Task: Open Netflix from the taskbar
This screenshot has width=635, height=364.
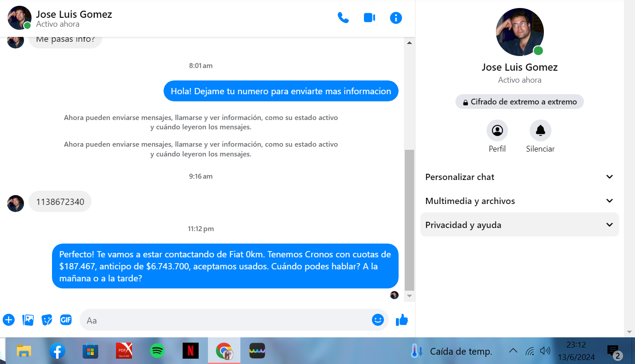Action: [191, 351]
